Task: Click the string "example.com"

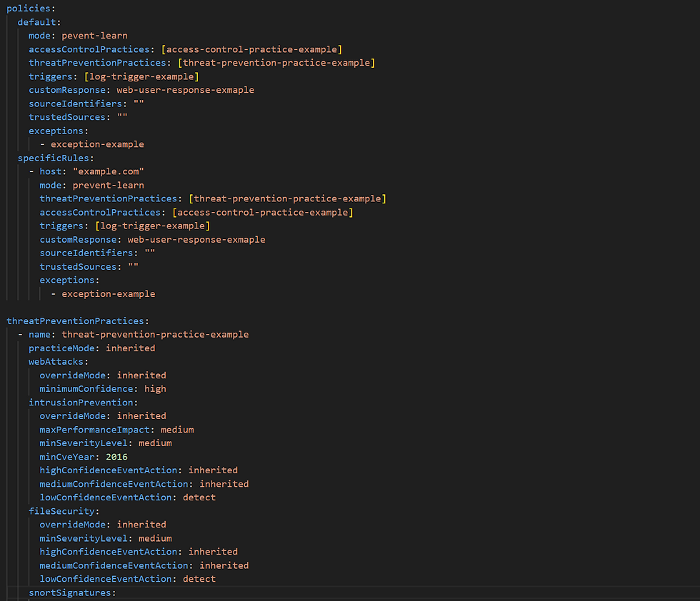Action: (x=109, y=172)
